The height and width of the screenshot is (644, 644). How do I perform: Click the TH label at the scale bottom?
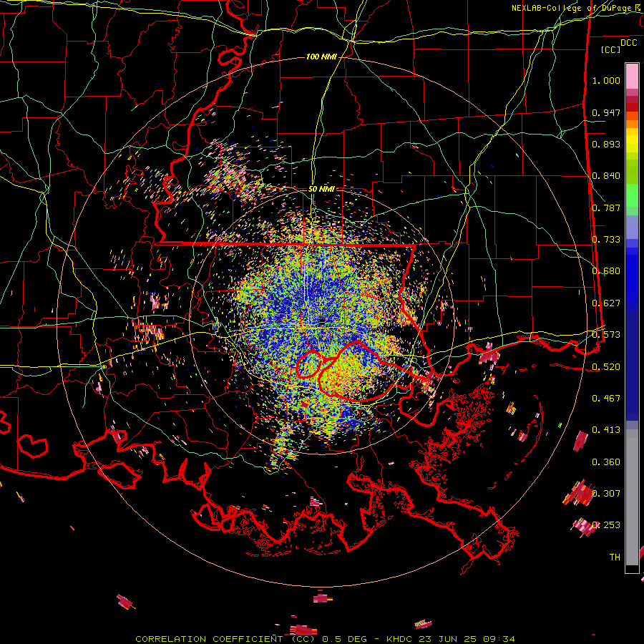[x=615, y=557]
